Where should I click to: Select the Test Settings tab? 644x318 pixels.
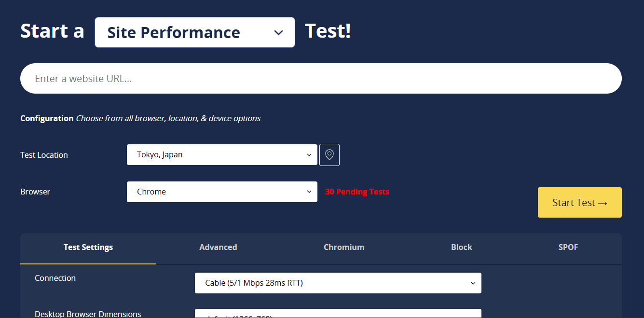(x=88, y=248)
